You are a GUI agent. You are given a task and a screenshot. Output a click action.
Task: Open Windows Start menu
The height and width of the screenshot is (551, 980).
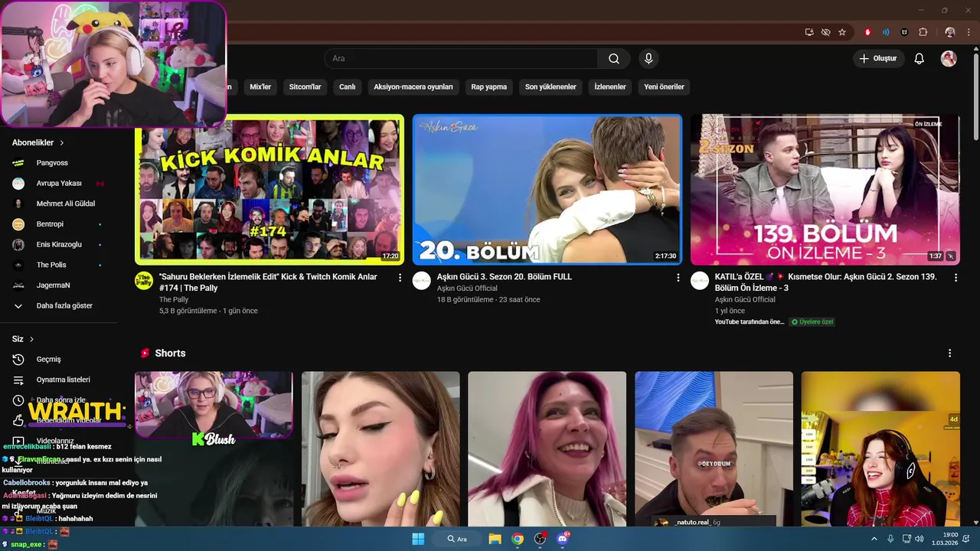418,539
